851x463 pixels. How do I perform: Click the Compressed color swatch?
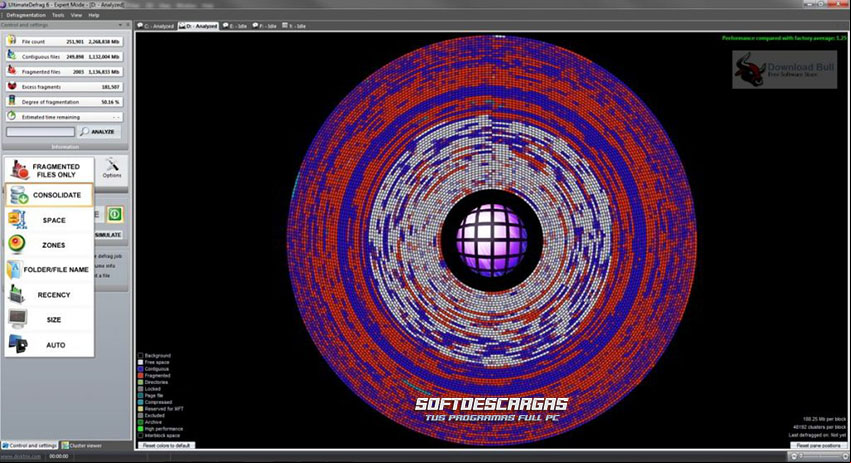coord(141,402)
